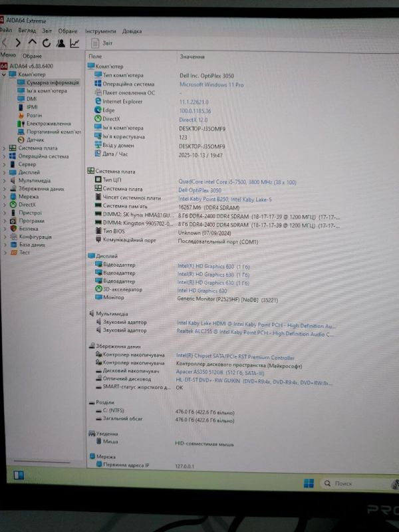Viewport: 399px width, 532px height.
Task: Click the Back navigation arrow
Action: [5, 43]
